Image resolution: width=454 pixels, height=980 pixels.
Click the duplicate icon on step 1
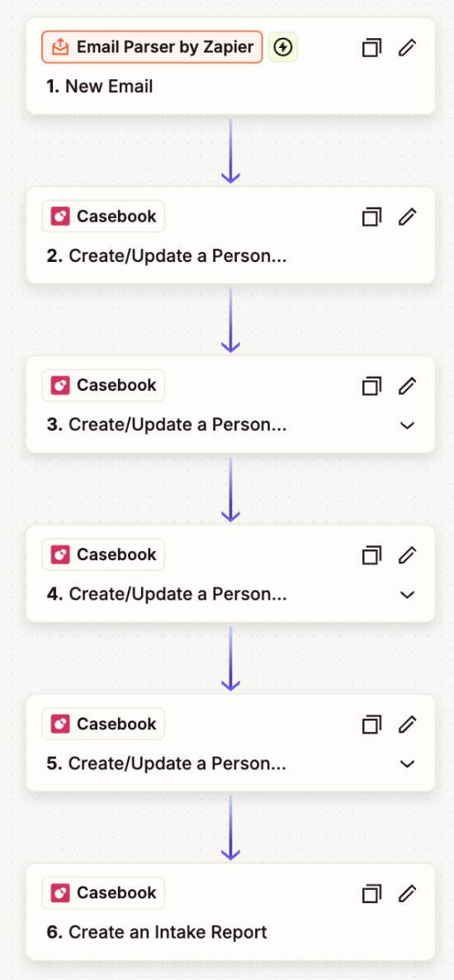point(371,48)
